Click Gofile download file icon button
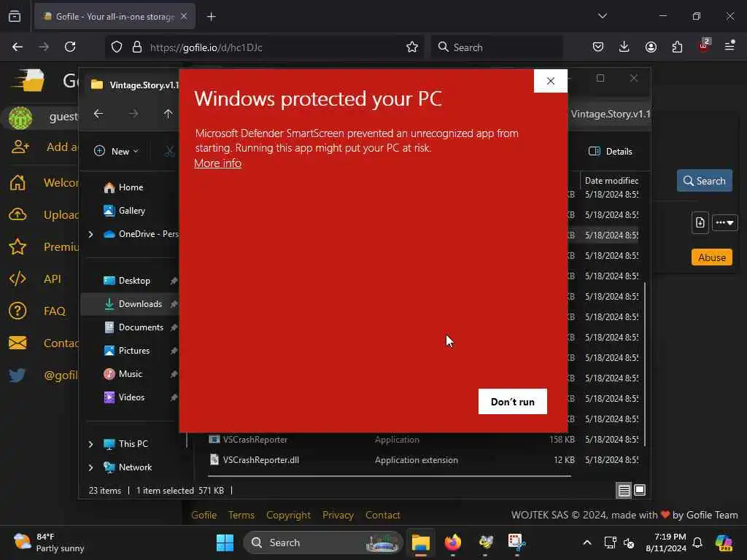The image size is (747, 560). coord(700,222)
